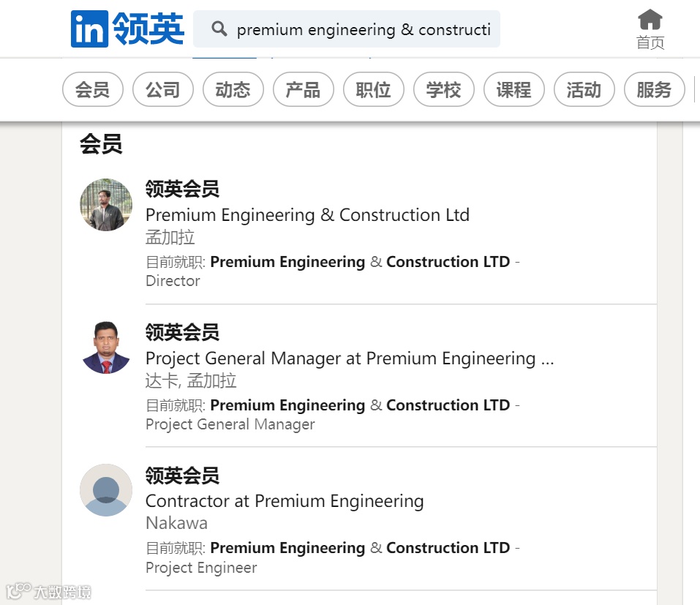Switch to the 职位 filter
The width and height of the screenshot is (700, 605).
(373, 90)
